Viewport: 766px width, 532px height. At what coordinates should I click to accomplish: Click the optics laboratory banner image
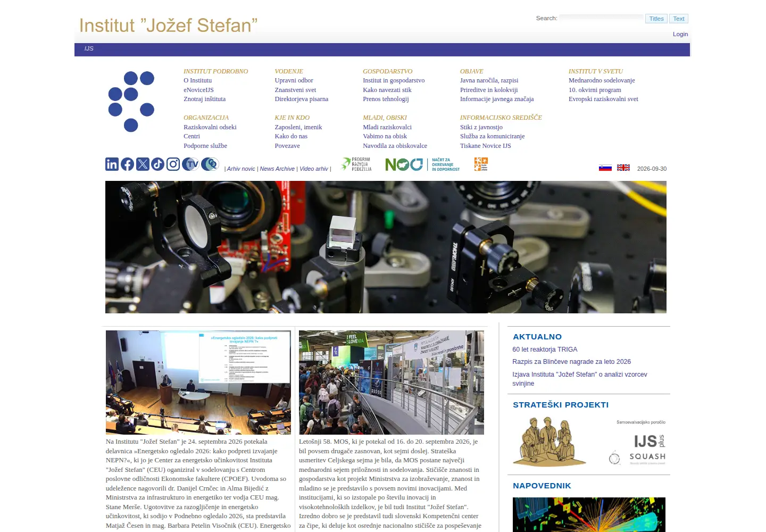386,247
